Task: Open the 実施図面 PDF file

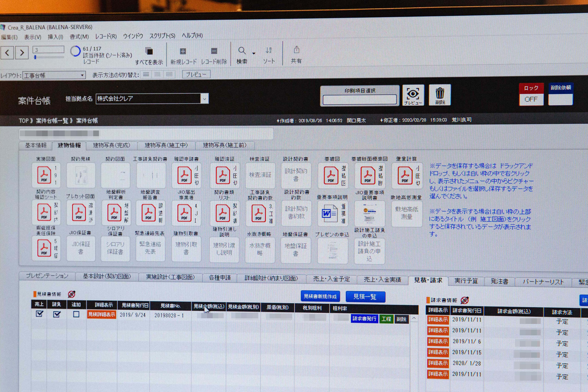Action: [44, 175]
